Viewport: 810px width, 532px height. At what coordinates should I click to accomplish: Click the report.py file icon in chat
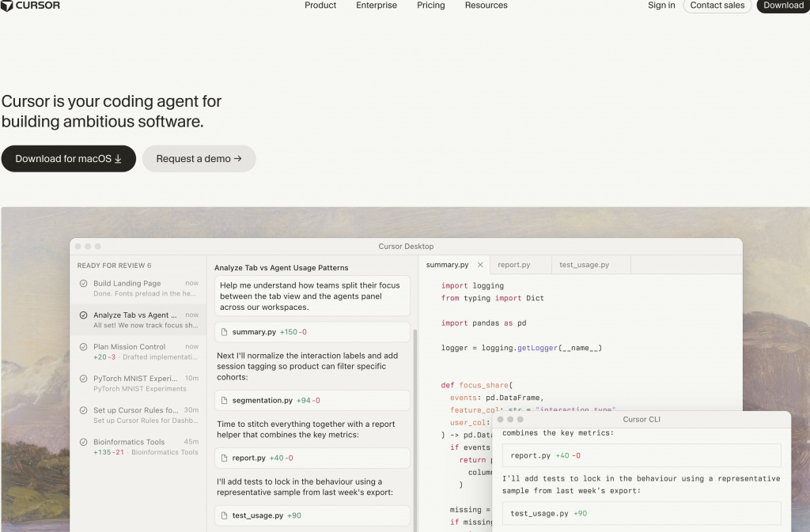click(x=224, y=458)
